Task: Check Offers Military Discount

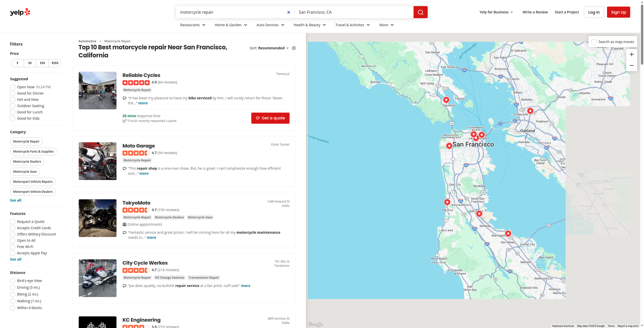Action: point(12,234)
